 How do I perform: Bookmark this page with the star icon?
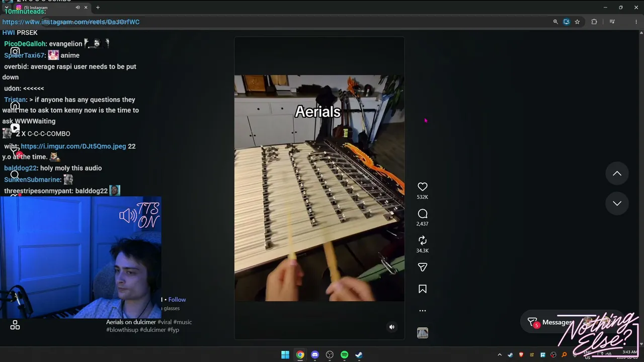(x=577, y=22)
